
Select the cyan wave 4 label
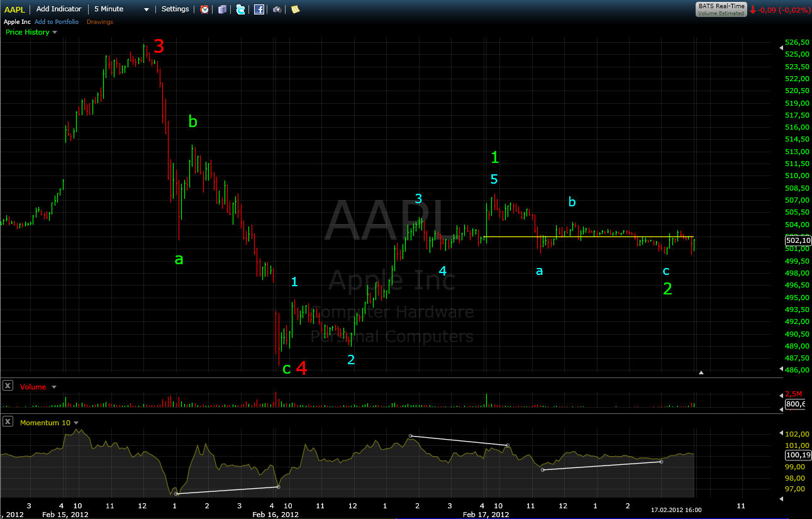pos(443,271)
